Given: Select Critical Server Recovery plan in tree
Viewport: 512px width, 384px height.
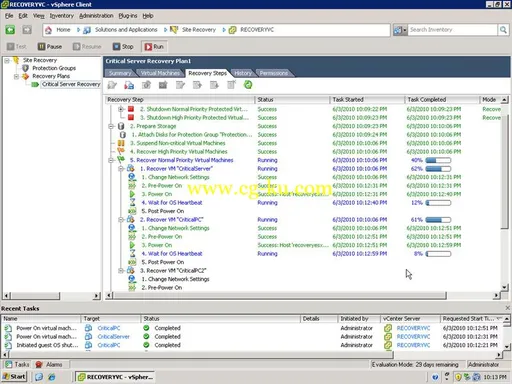Looking at the screenshot, I should click(x=71, y=84).
